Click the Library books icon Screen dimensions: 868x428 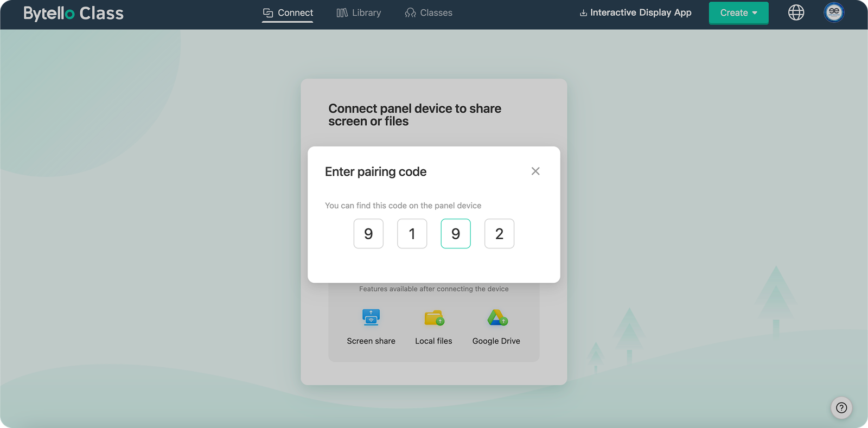click(x=342, y=12)
